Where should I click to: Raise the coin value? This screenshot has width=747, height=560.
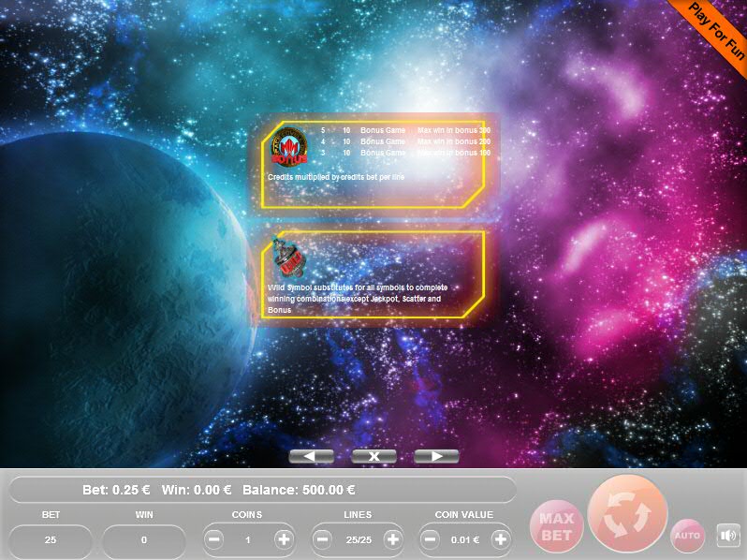tap(501, 539)
